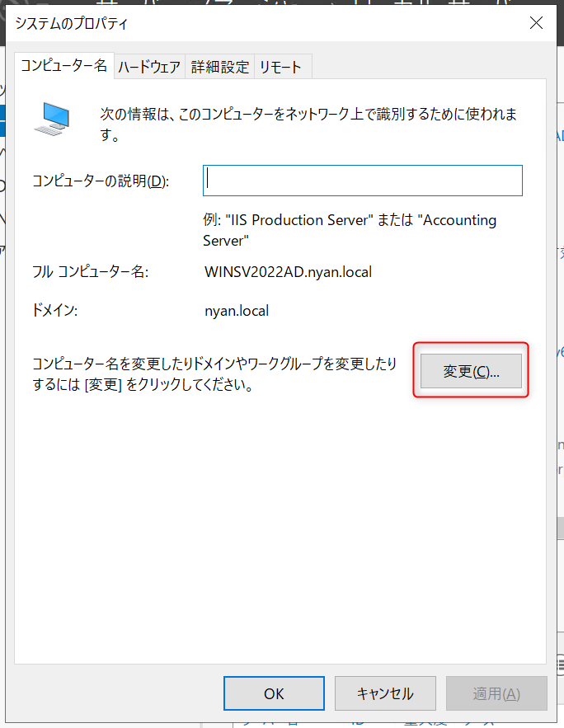
Task: Click the フル コンピューター名 label
Action: coord(90,271)
